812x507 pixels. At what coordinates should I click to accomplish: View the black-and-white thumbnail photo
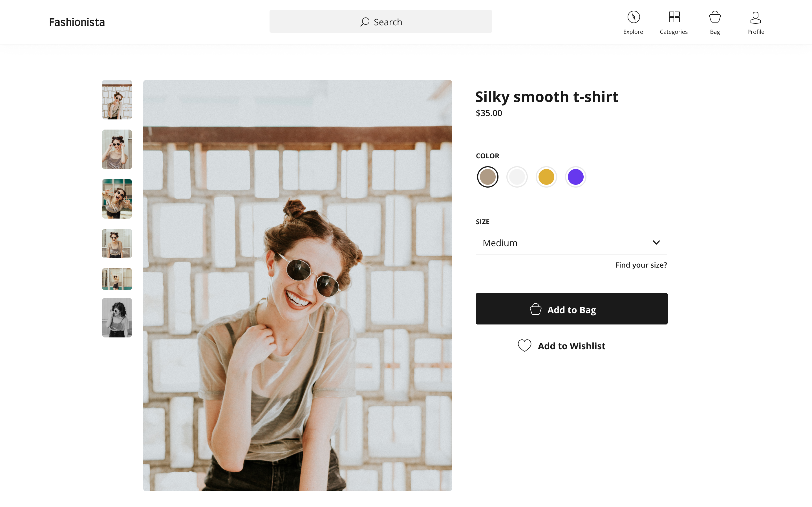[117, 317]
